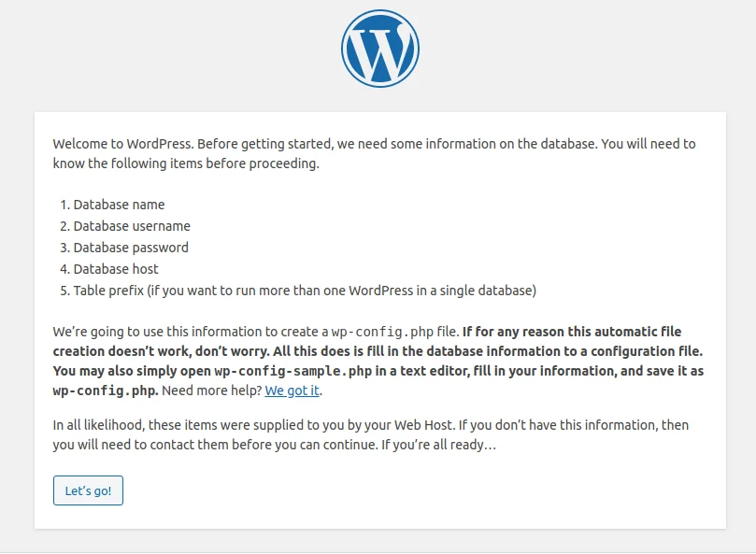The height and width of the screenshot is (554, 756).
Task: Select the "Database password" list item
Action: 131,248
